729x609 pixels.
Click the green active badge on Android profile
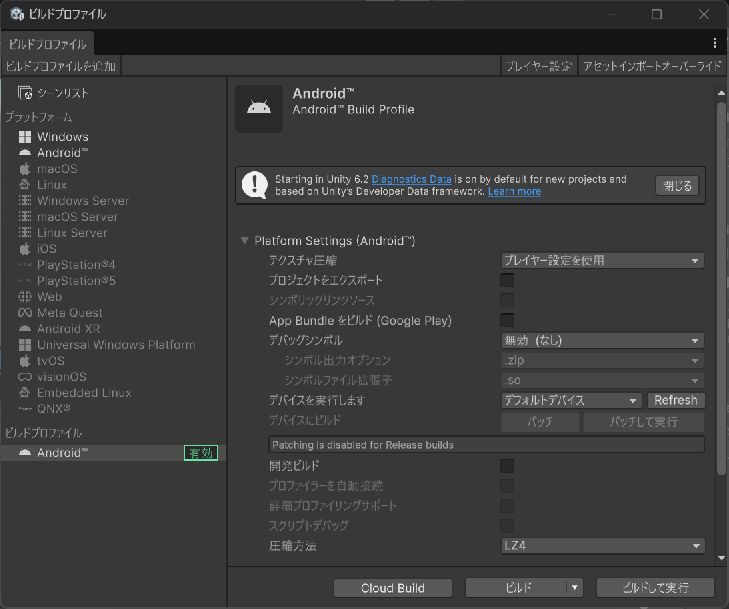pyautogui.click(x=201, y=453)
